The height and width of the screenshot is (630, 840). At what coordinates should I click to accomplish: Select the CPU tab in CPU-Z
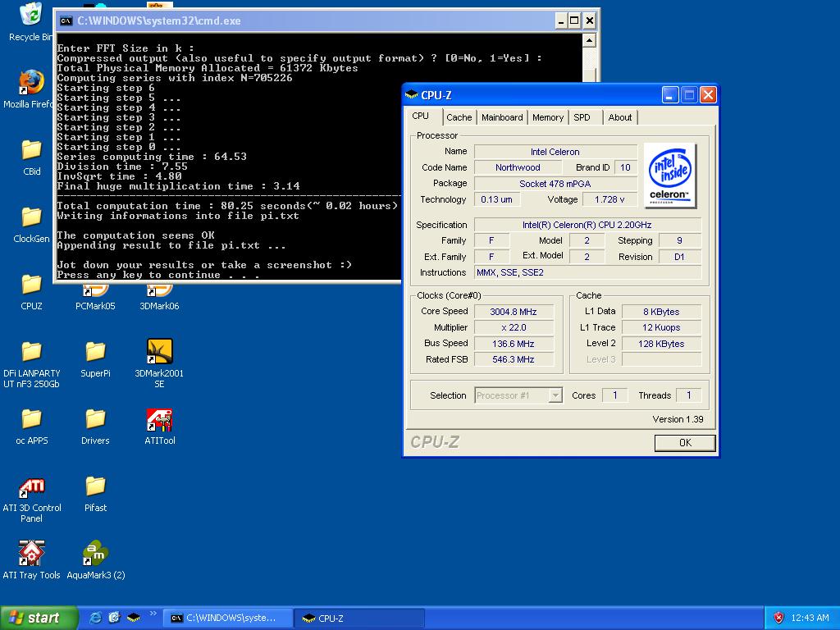421,116
